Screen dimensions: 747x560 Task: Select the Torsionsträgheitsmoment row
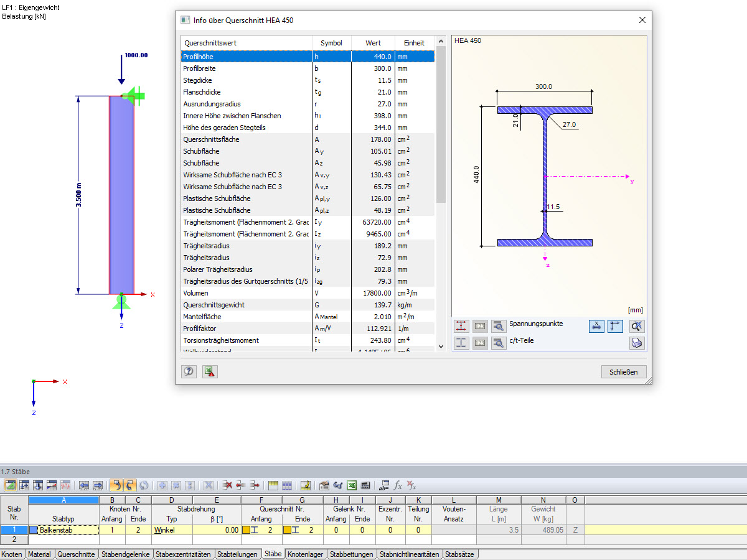click(308, 340)
